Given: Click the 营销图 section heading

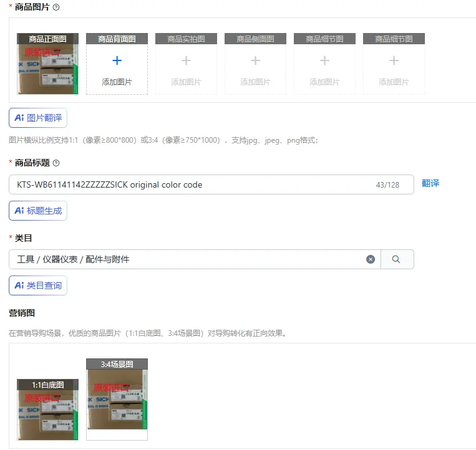Looking at the screenshot, I should point(22,313).
